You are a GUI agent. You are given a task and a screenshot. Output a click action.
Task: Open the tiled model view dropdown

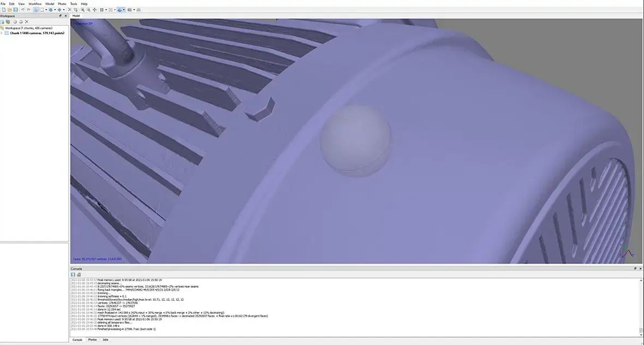(x=134, y=10)
